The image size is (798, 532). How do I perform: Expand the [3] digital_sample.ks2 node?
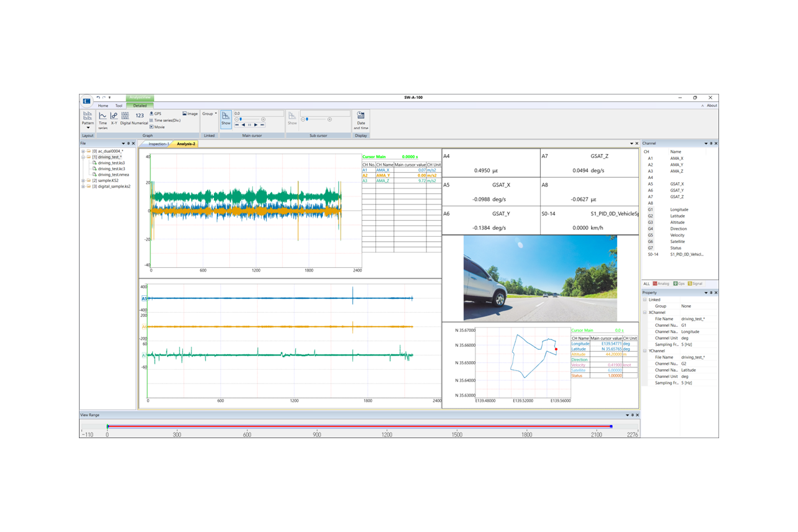pyautogui.click(x=83, y=186)
